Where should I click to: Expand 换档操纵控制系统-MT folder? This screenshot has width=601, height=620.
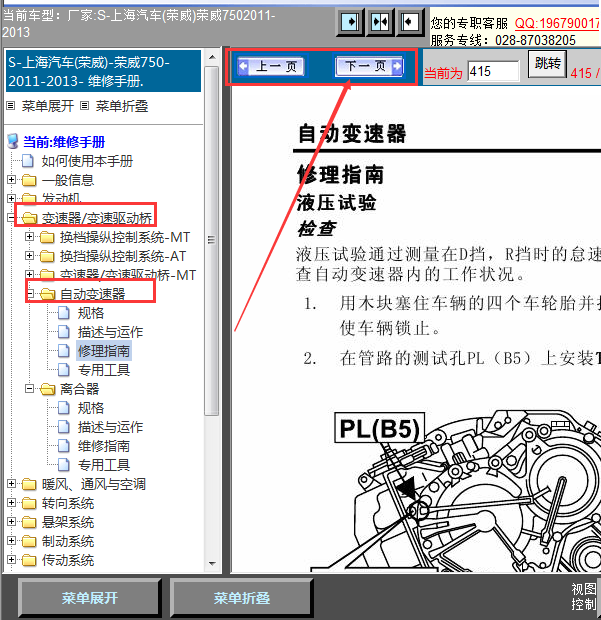(29, 236)
